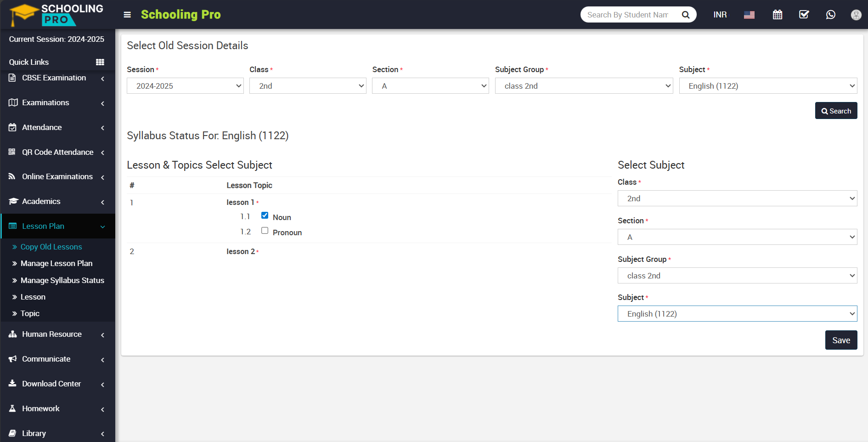Expand the Communicate menu
Image resolution: width=868 pixels, height=442 pixels.
pos(102,360)
